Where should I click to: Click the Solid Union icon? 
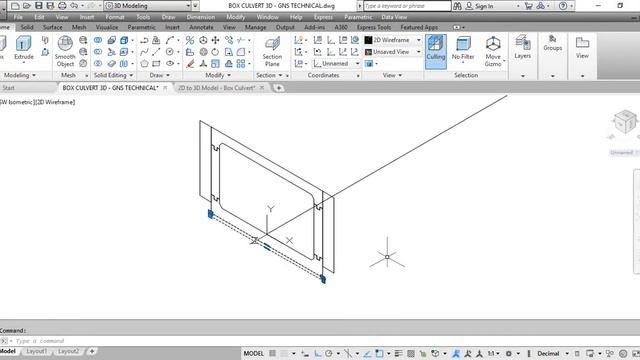[98, 40]
